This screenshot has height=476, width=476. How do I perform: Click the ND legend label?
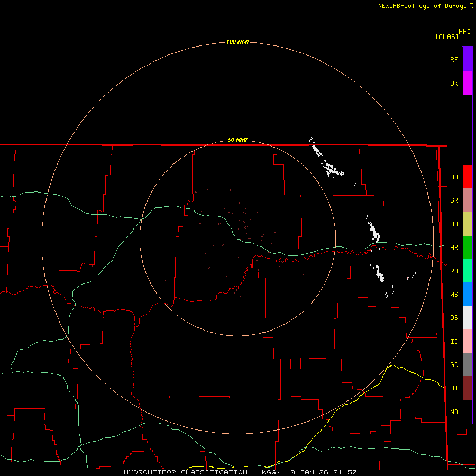454,411
